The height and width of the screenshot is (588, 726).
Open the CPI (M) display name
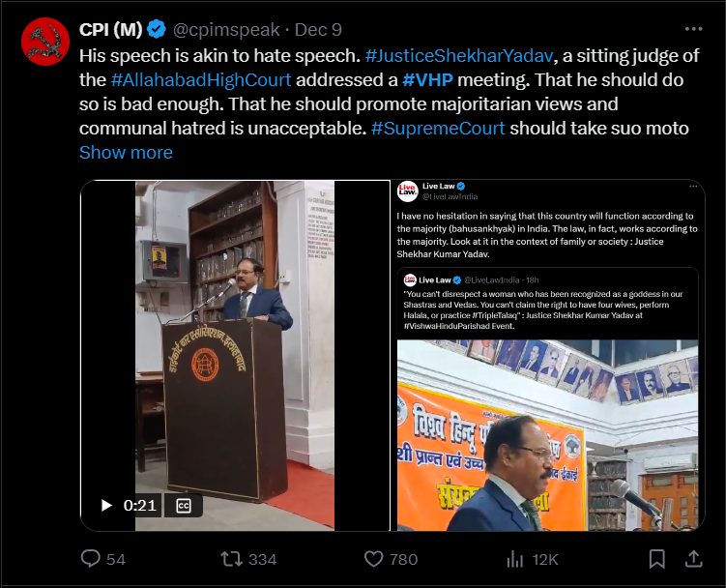[110, 29]
